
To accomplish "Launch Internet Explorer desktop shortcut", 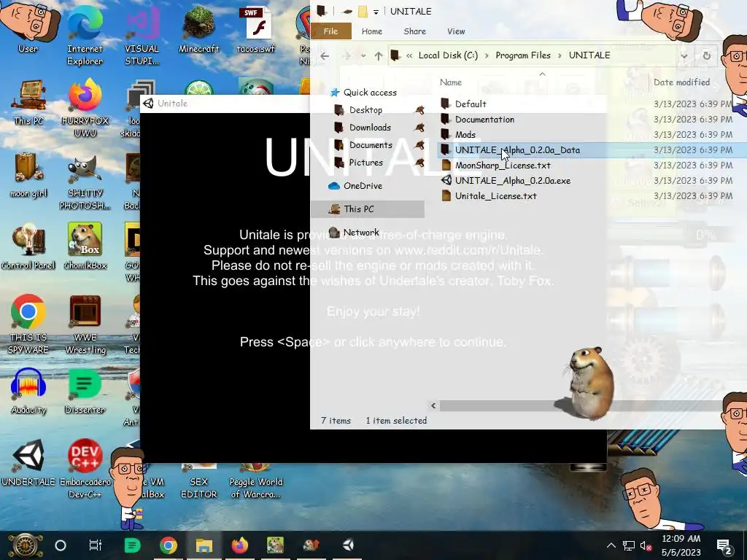I will click(x=85, y=35).
